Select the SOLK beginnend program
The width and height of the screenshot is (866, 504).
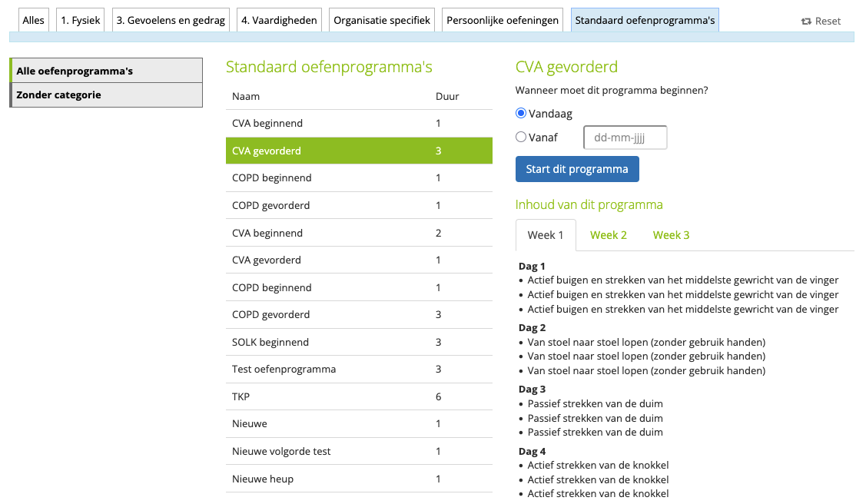[359, 342]
